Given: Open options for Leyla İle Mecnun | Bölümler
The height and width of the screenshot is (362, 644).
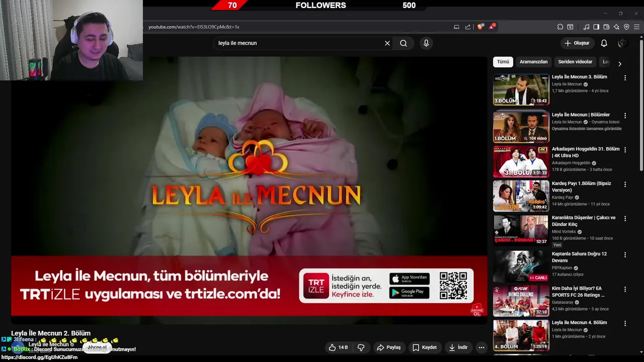Looking at the screenshot, I should (625, 116).
